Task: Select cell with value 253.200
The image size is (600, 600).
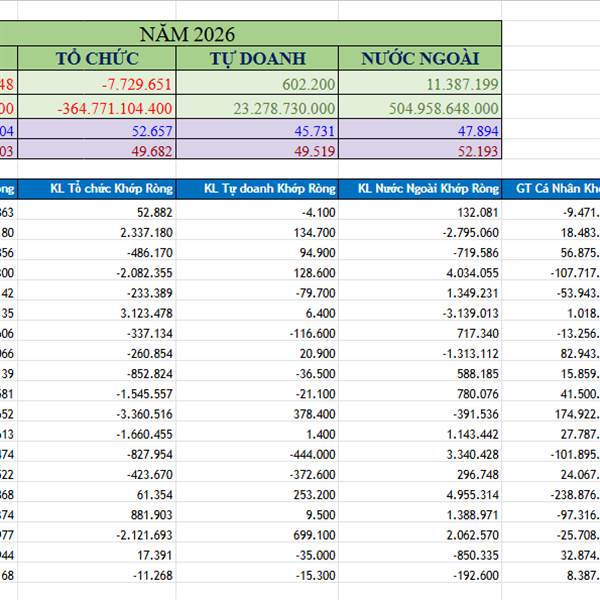Action: (257, 494)
